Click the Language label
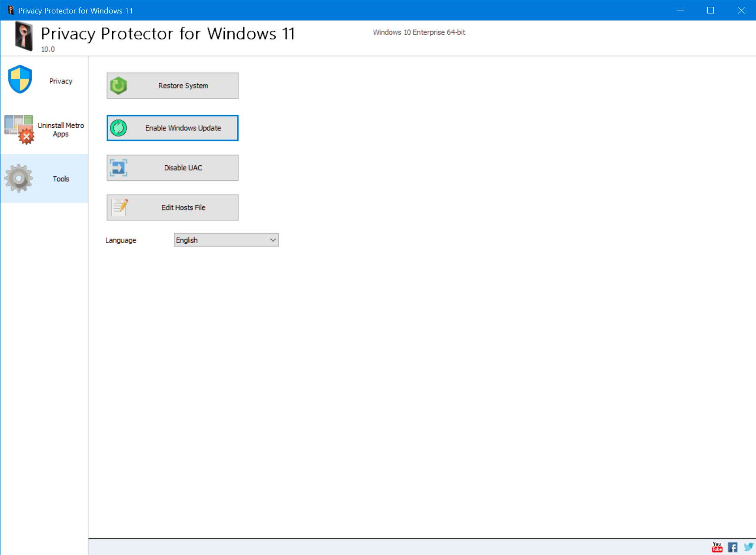The image size is (756, 555). [x=121, y=240]
